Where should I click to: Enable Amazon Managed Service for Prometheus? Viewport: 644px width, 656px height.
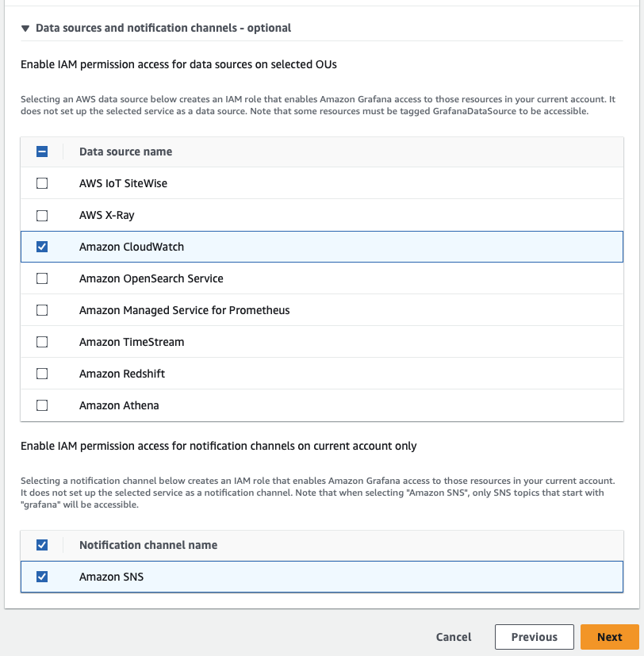pos(43,310)
